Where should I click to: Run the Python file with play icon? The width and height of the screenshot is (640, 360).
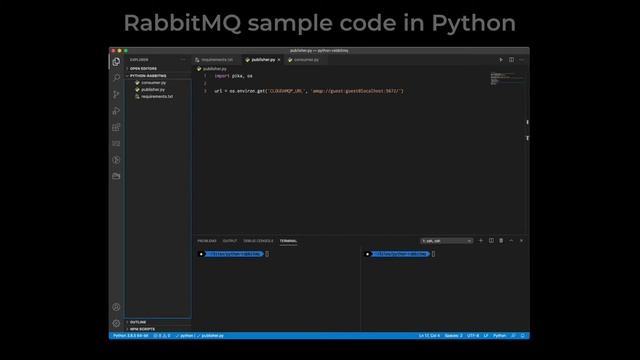click(x=501, y=60)
